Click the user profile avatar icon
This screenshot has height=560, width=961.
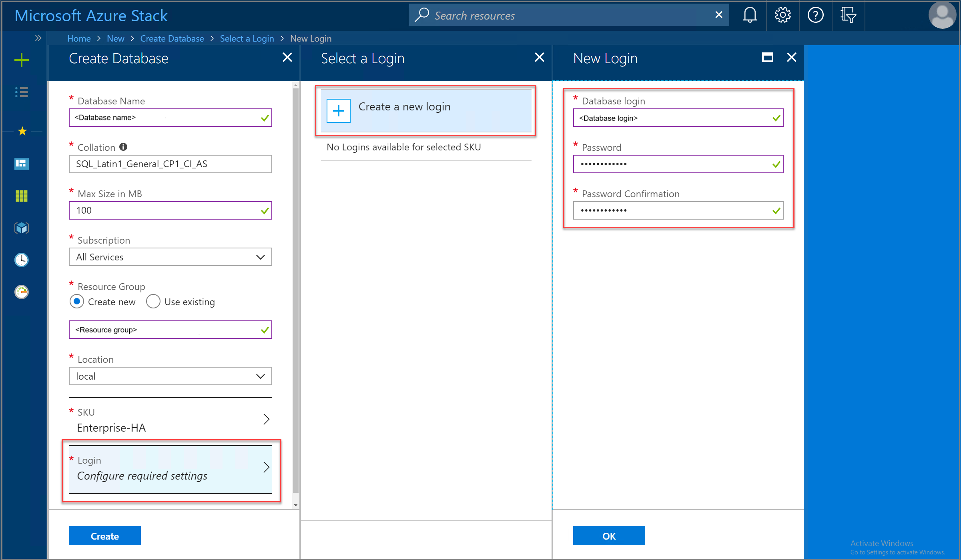coord(942,15)
